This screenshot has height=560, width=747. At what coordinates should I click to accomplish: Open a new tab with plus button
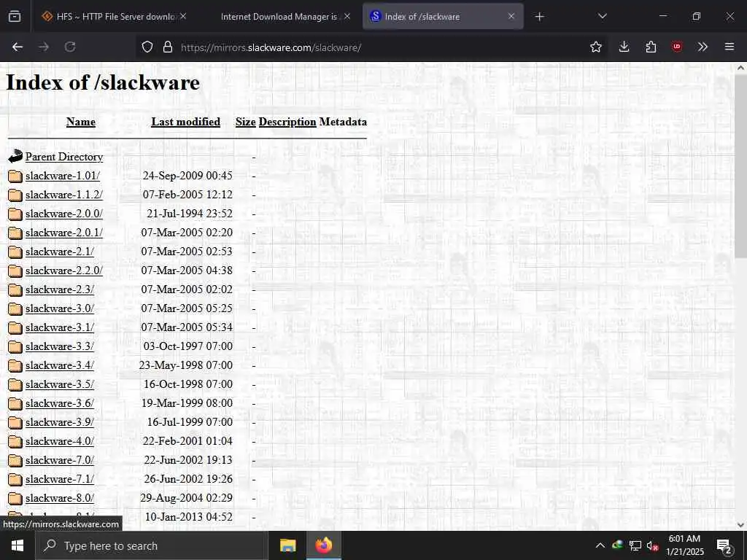[539, 17]
